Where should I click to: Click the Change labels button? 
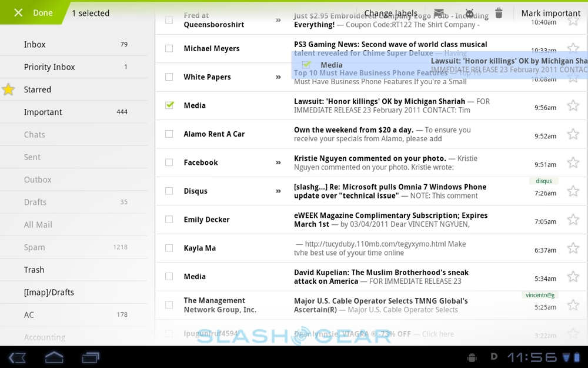[390, 13]
